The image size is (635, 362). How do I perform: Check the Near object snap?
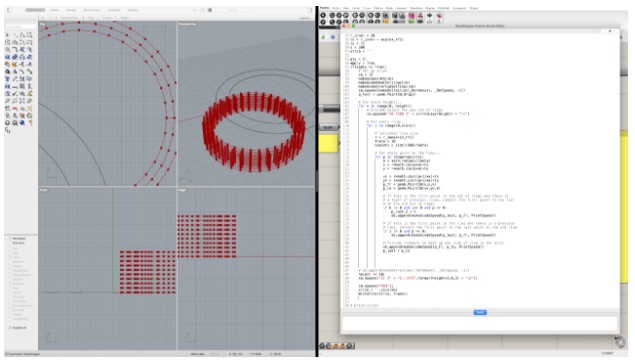(10, 253)
